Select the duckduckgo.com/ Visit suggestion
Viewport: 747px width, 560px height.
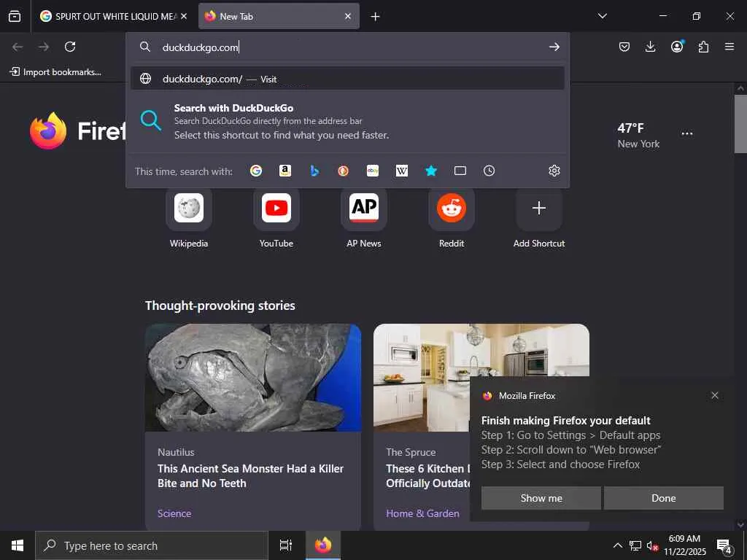pyautogui.click(x=348, y=79)
